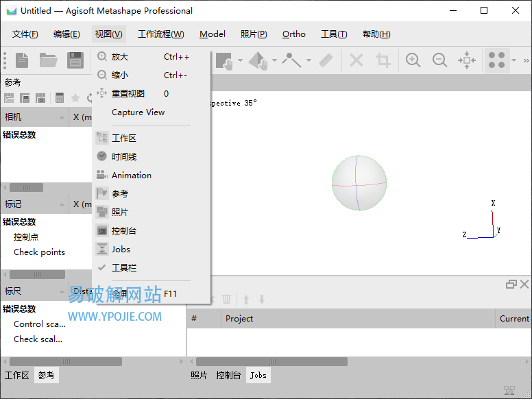Click the sort arrow on the 标记 column header
This screenshot has width=532, height=399.
(62, 204)
